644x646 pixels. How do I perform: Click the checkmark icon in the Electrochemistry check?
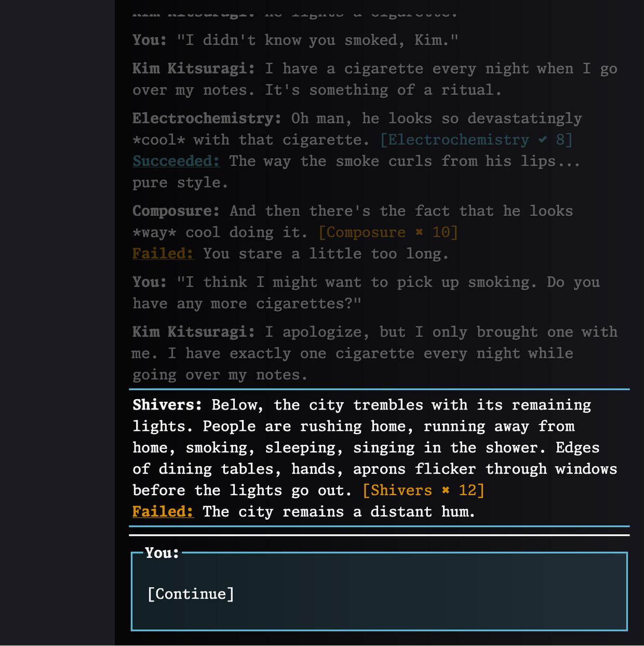[x=543, y=140]
